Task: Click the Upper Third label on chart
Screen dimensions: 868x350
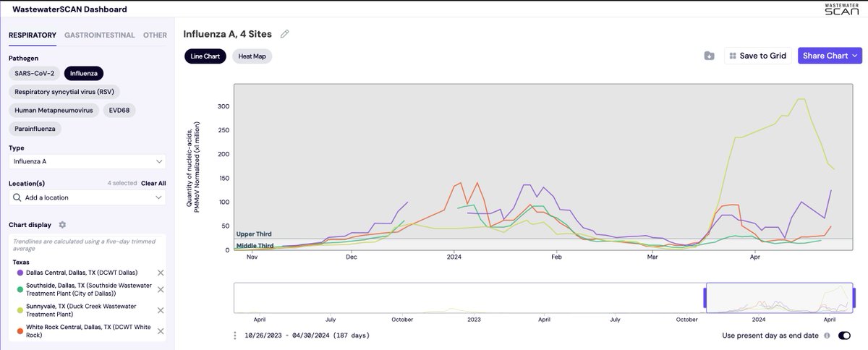Action: tap(254, 234)
